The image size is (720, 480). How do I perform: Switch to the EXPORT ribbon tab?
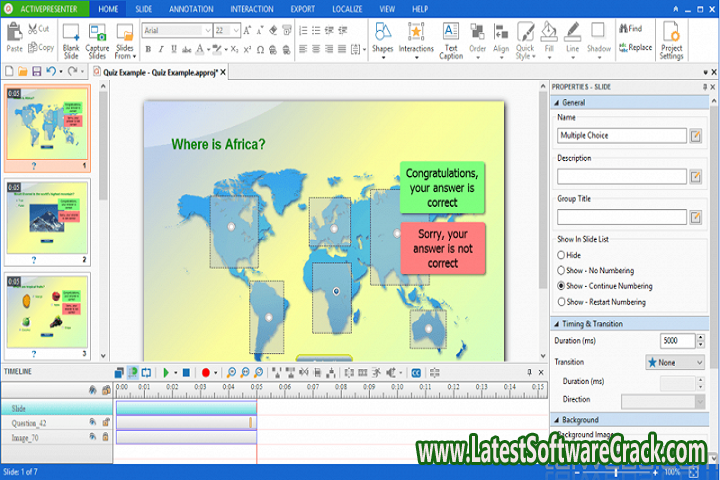(x=301, y=8)
